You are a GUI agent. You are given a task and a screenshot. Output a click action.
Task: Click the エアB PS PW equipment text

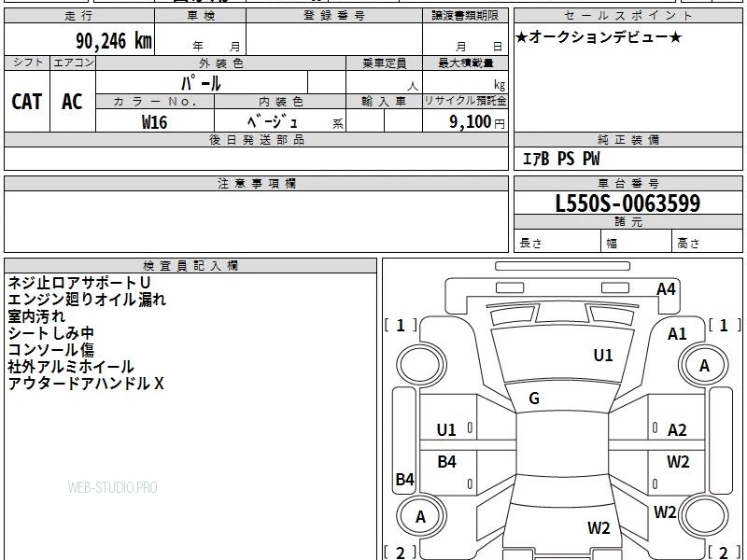point(561,159)
